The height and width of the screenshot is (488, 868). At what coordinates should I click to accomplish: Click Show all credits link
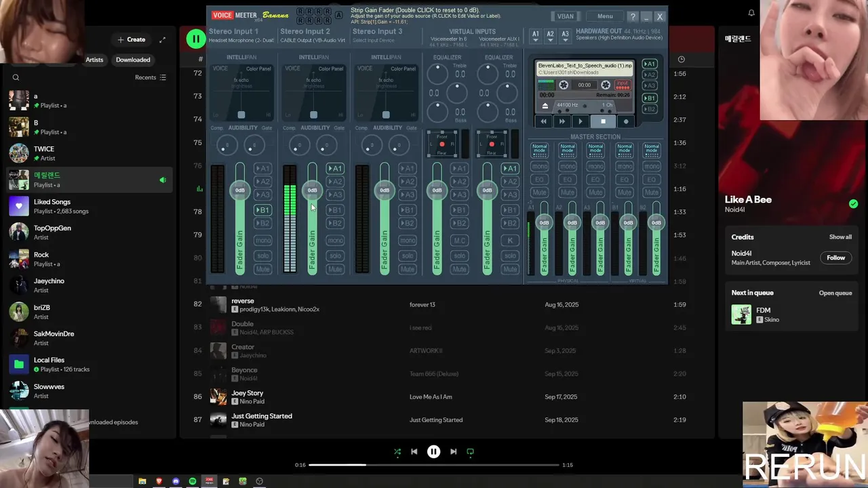point(840,237)
